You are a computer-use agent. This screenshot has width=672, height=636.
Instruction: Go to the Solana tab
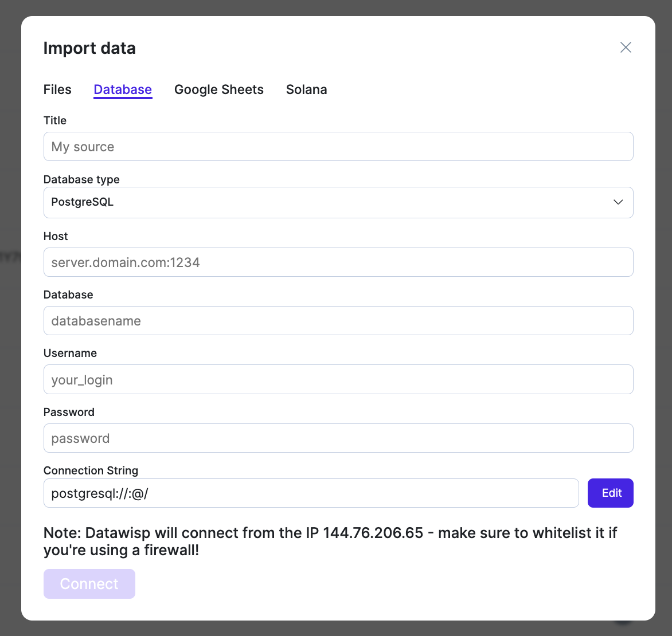(x=307, y=89)
